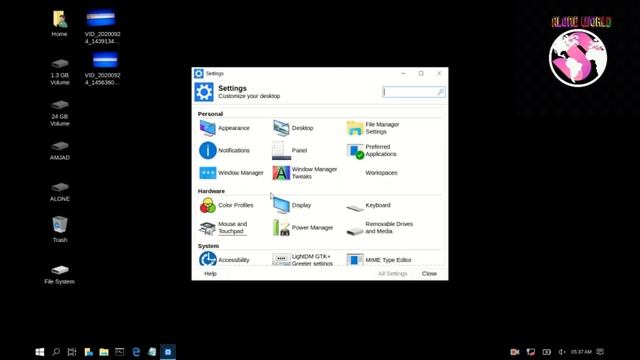Open the Trash icon on desktop

[x=60, y=229]
